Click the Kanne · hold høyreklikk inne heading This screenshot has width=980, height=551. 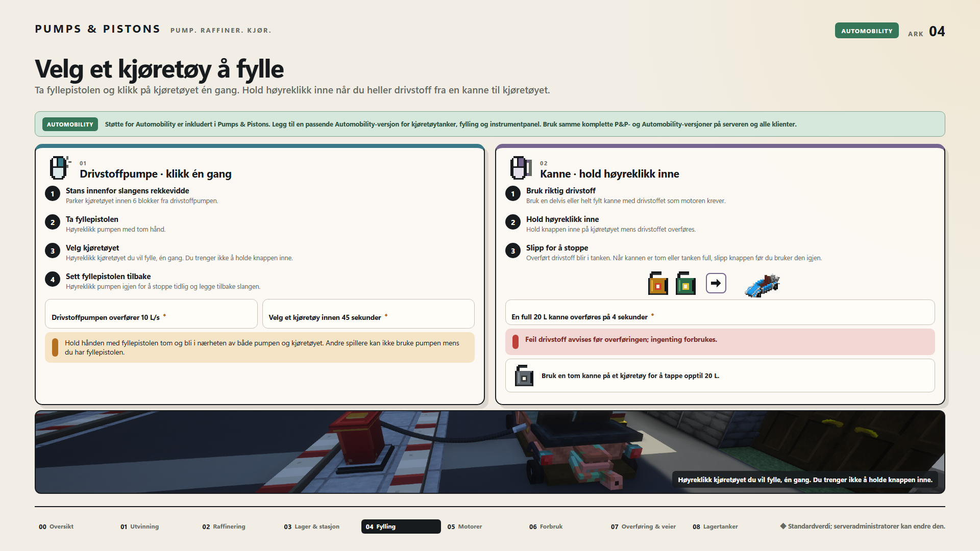pyautogui.click(x=609, y=174)
